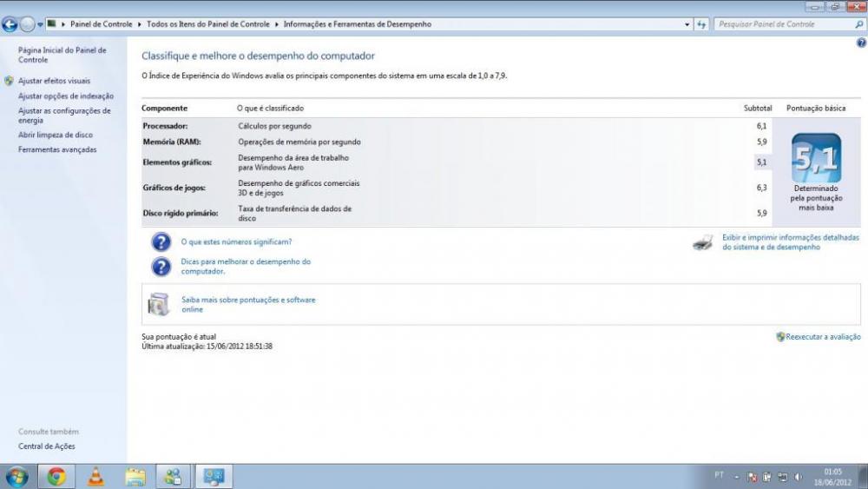Click the volume speaker icon in tray
This screenshot has height=489, width=868.
tap(796, 477)
